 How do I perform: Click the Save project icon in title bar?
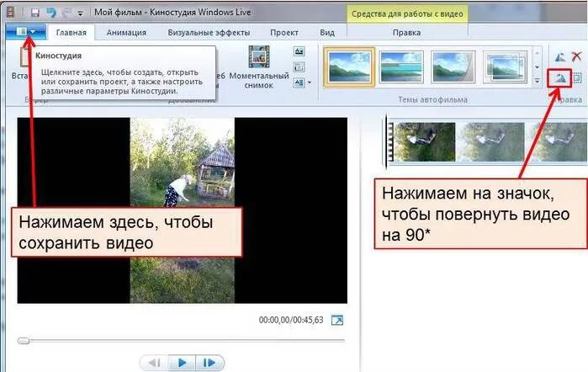coord(34,13)
